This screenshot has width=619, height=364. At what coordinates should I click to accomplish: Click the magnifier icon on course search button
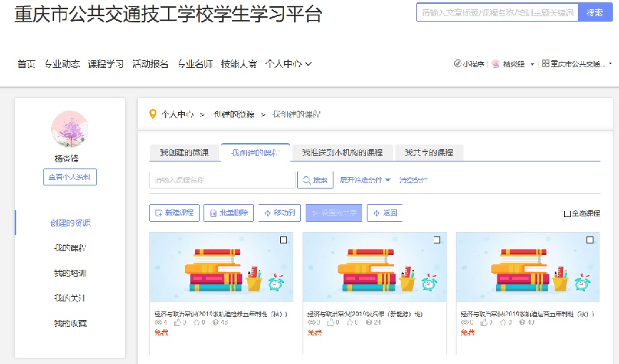coord(306,180)
